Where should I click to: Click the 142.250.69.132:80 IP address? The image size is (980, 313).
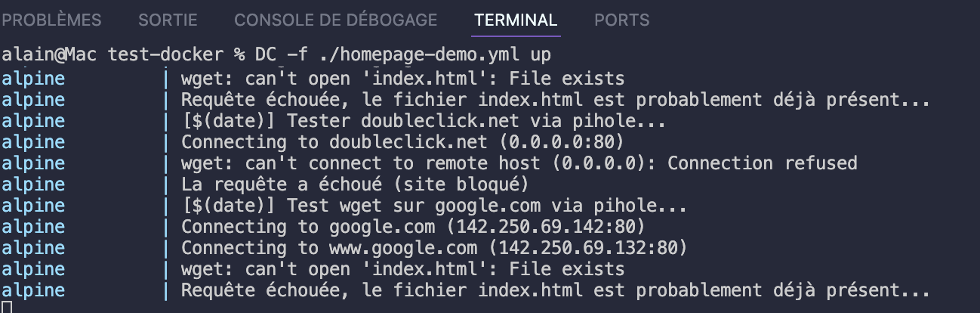coord(587,248)
